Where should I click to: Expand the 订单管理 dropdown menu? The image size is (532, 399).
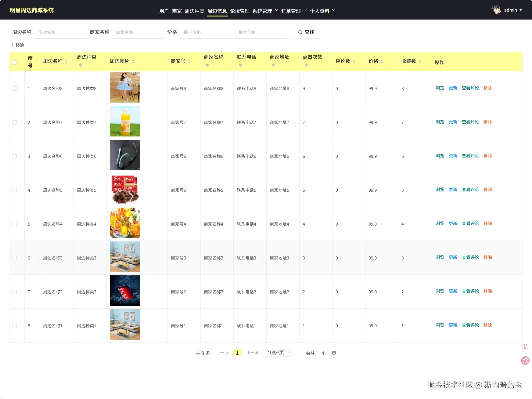tap(294, 11)
